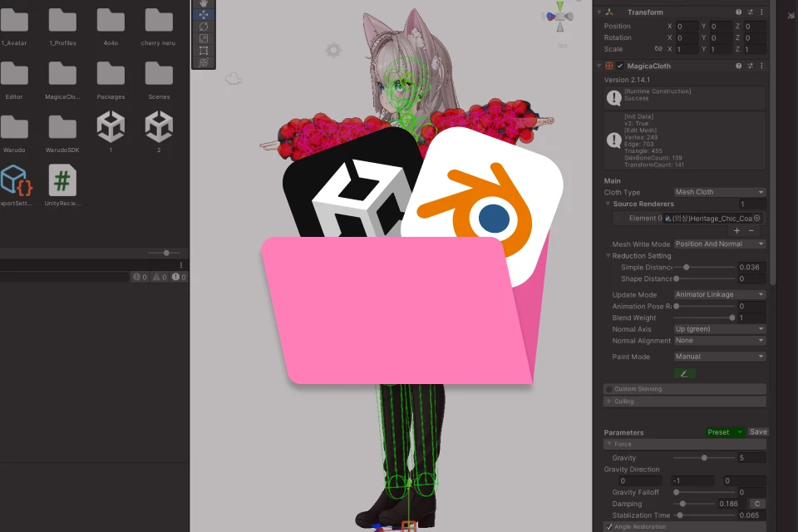The height and width of the screenshot is (532, 798).
Task: Open the Cloth Type dropdown
Action: (720, 193)
